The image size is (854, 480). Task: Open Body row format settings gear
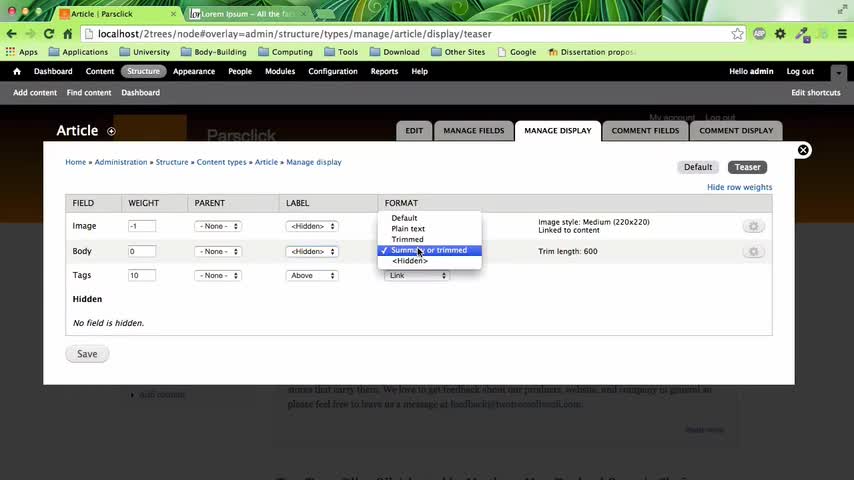pos(754,252)
